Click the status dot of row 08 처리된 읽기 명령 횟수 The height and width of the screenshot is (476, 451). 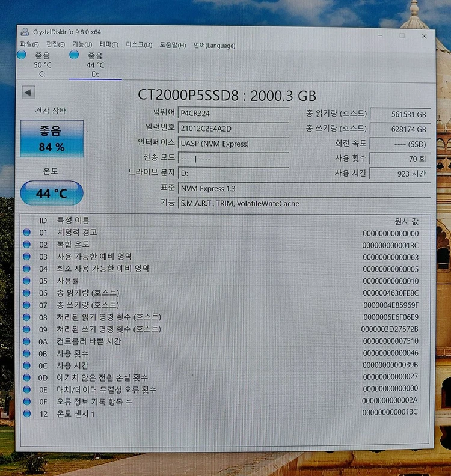(26, 317)
